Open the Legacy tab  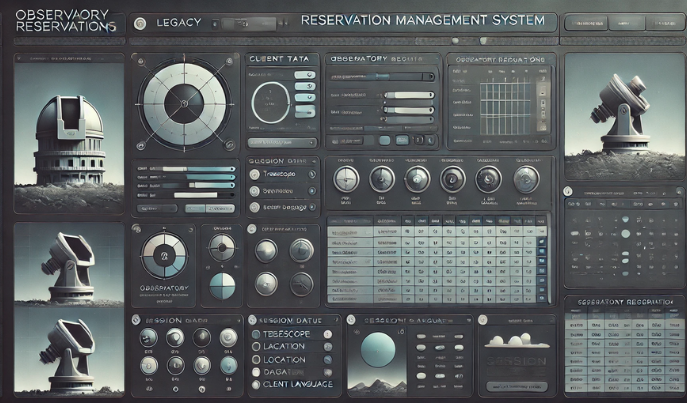pos(181,22)
